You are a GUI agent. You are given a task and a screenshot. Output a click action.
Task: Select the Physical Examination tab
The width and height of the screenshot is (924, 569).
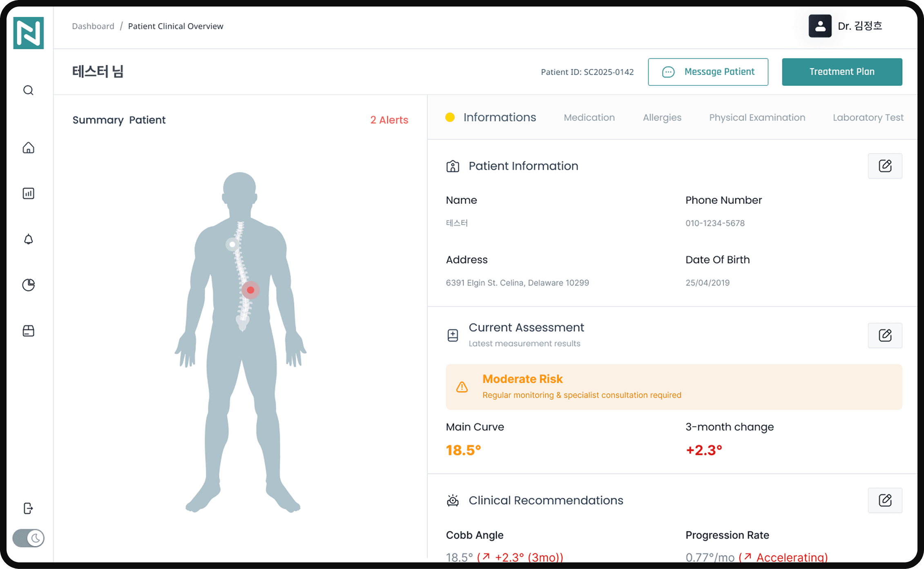pyautogui.click(x=757, y=118)
